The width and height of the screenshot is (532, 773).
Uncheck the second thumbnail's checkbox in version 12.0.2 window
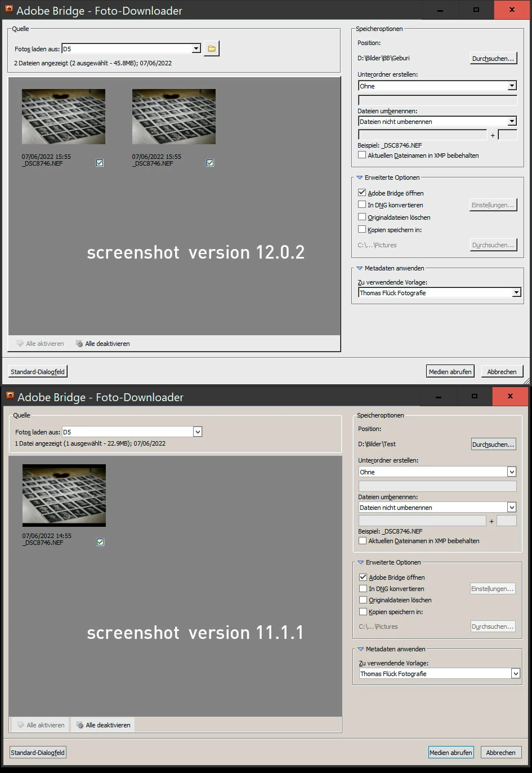point(210,163)
